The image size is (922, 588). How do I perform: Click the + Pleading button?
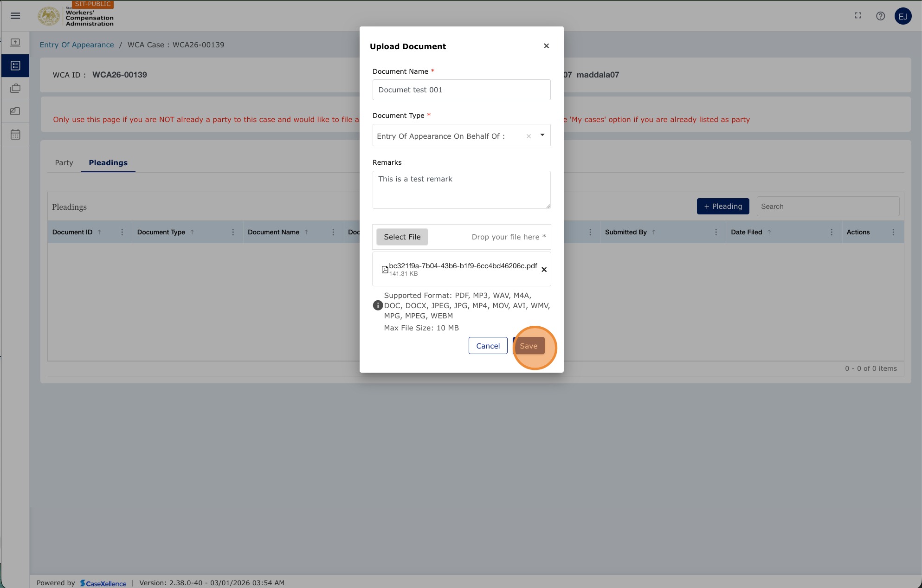point(723,207)
